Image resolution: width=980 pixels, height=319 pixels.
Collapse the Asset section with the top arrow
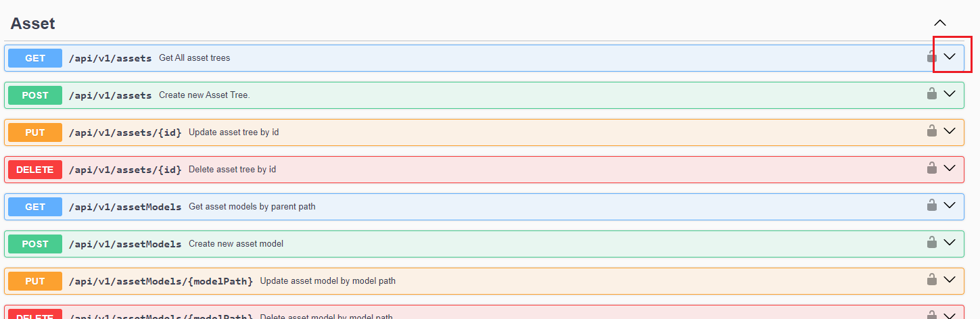click(x=939, y=23)
